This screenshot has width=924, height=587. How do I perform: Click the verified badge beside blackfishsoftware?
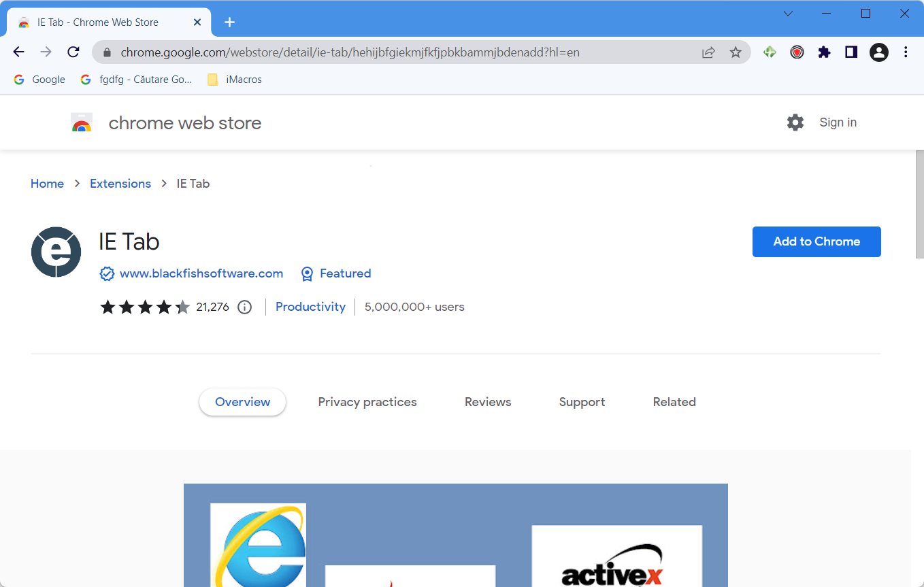[107, 273]
